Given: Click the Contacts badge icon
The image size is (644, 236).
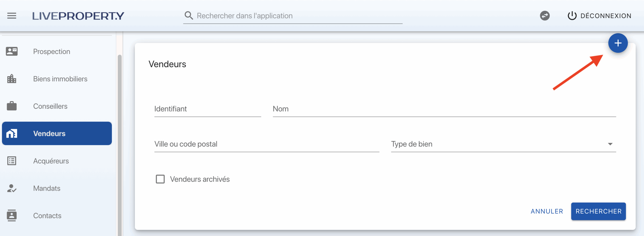Looking at the screenshot, I should point(12,216).
